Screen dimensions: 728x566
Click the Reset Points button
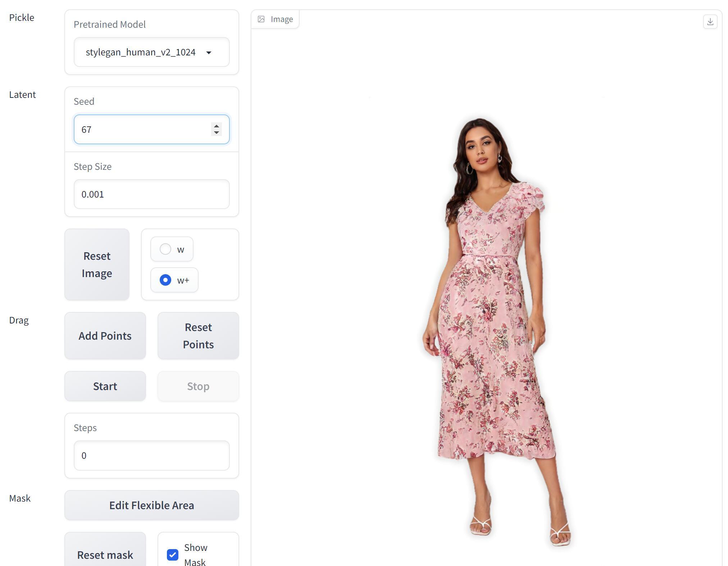coord(198,336)
